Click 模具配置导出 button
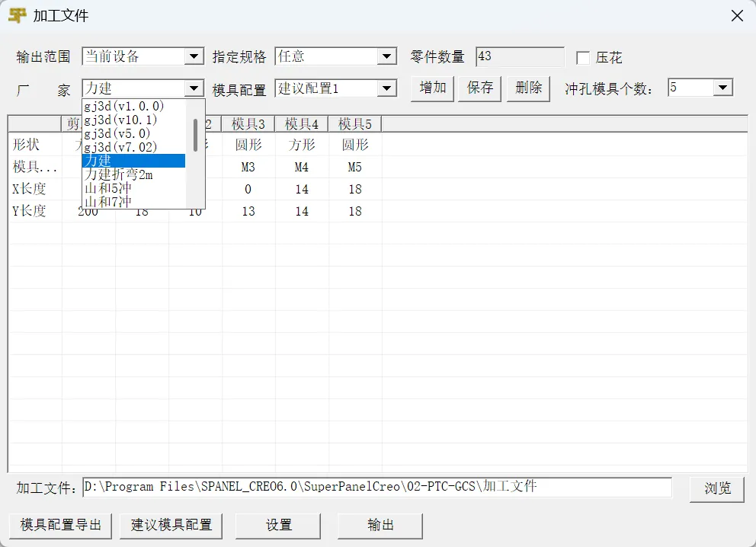The height and width of the screenshot is (547, 756). pos(60,526)
